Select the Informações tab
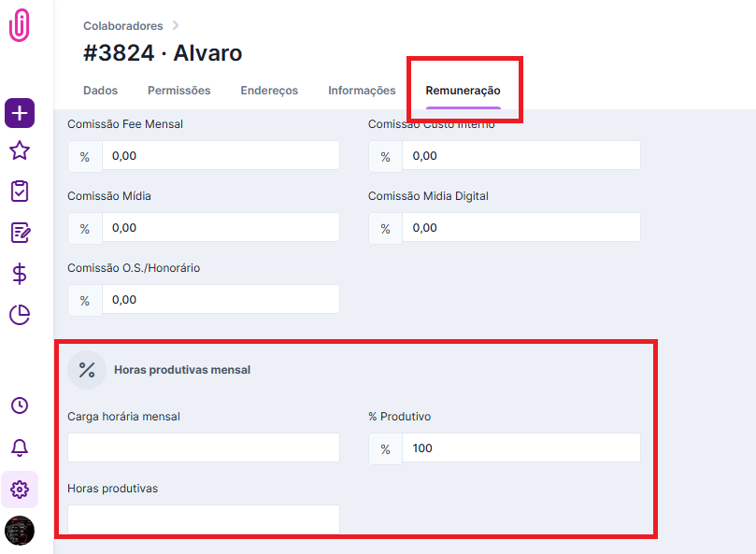Image resolution: width=756 pixels, height=554 pixels. tap(362, 91)
